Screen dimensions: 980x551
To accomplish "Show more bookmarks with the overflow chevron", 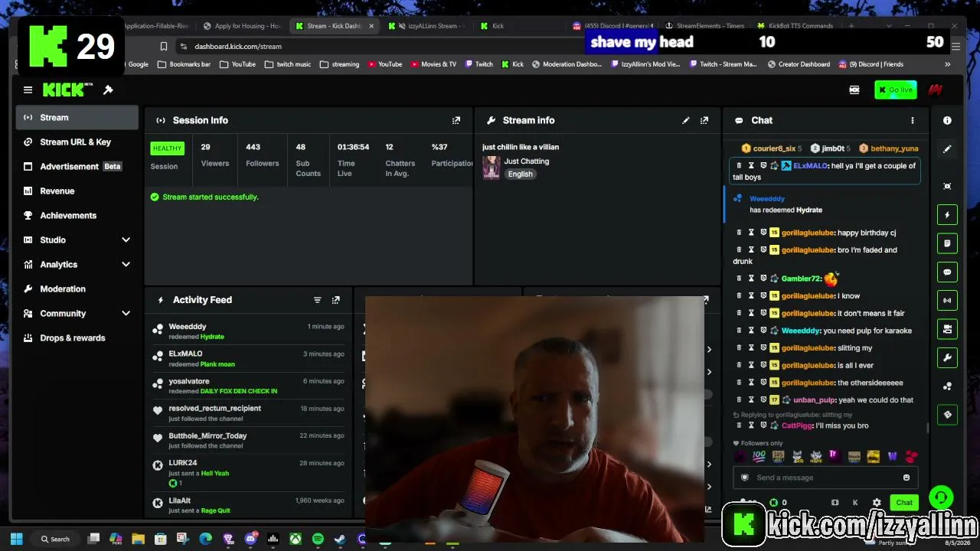I will coord(947,64).
